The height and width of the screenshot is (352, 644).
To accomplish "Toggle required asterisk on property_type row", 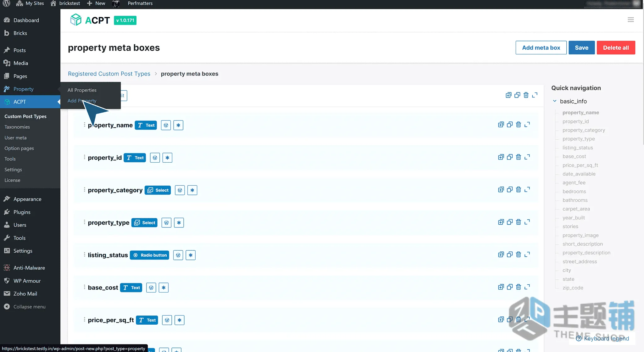I will (179, 223).
